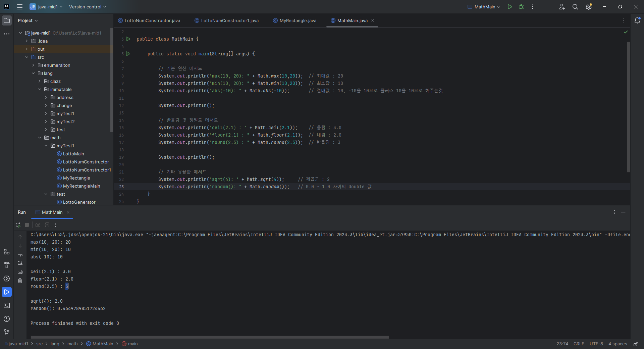This screenshot has height=349, width=644.
Task: Click scroll to end of console
Action: [x=20, y=263]
